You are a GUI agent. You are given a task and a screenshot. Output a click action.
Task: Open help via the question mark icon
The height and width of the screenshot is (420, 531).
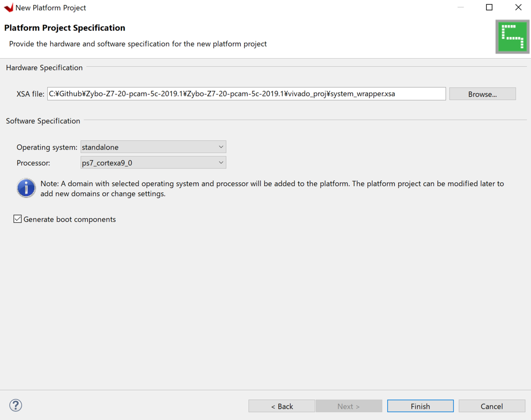(x=15, y=405)
